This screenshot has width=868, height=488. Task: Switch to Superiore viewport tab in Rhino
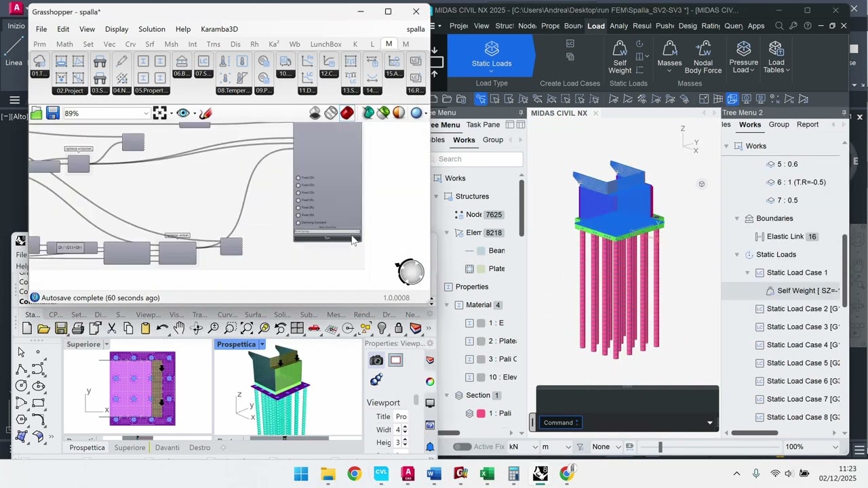[x=130, y=447]
